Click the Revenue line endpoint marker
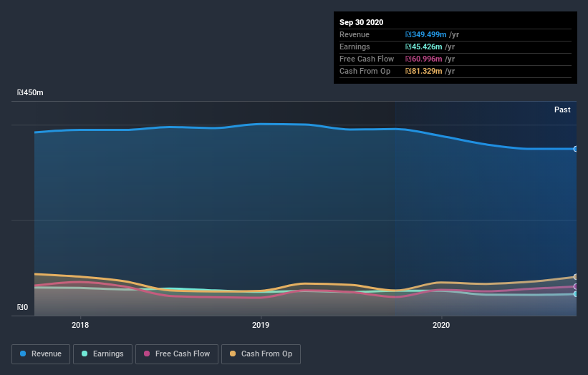The width and height of the screenshot is (588, 375). coord(575,149)
